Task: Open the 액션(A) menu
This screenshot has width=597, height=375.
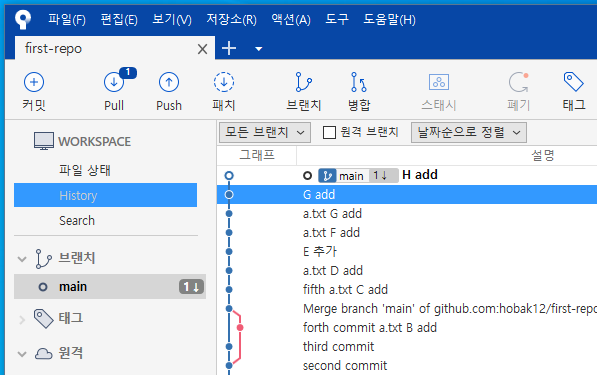Action: [x=291, y=19]
